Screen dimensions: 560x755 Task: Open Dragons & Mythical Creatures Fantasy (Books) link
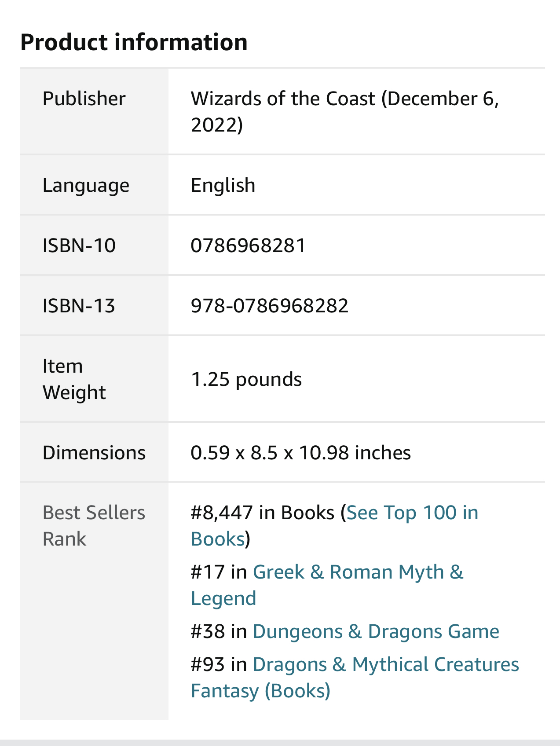[x=385, y=665]
